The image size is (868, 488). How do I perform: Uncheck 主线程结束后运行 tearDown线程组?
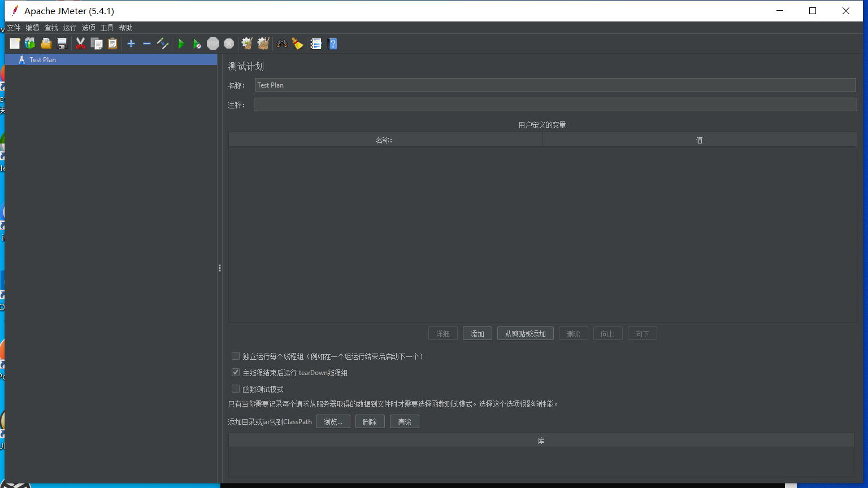coord(236,372)
